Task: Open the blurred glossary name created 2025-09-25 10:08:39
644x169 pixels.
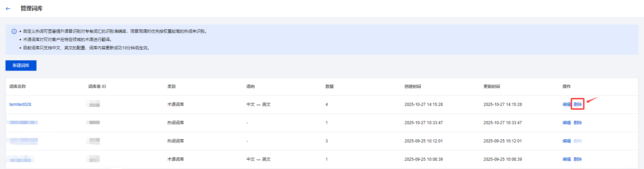Action: 21,159
